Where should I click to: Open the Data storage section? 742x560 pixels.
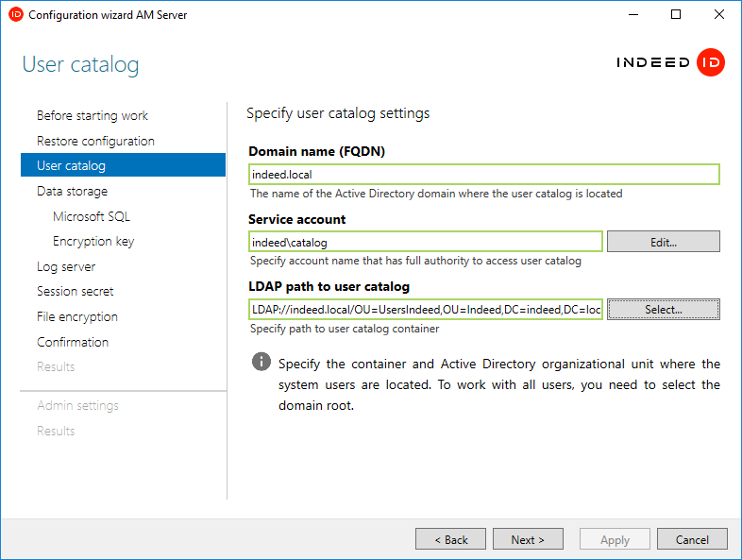[x=72, y=191]
